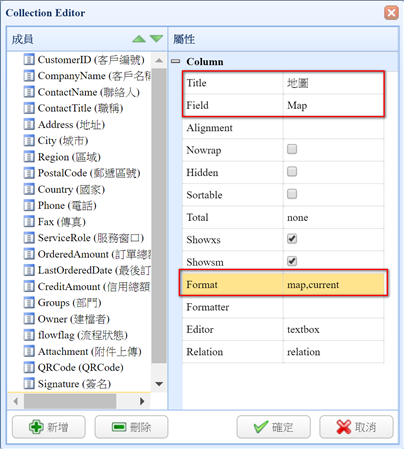
Task: Enable the Nowrap checkbox
Action: click(292, 149)
